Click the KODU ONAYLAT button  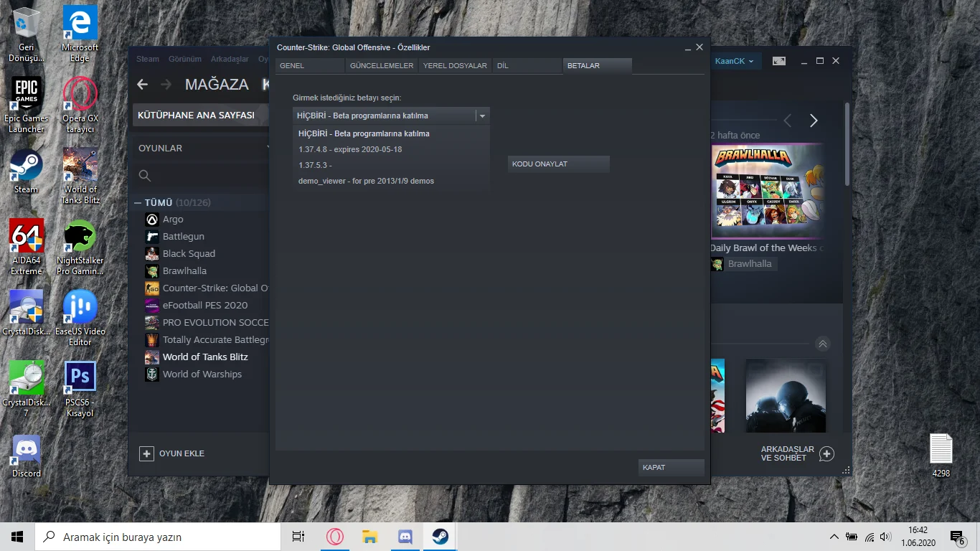(x=558, y=164)
